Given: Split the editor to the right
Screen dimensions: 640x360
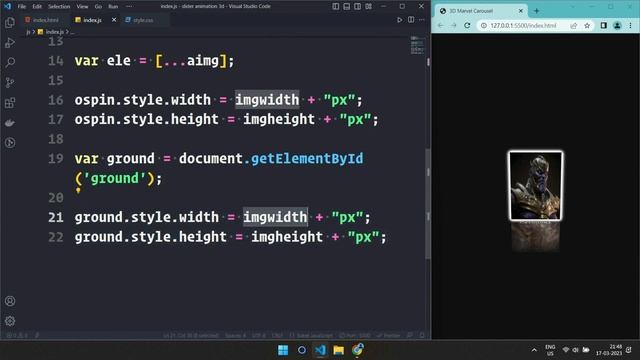Looking at the screenshot, I should pyautogui.click(x=411, y=20).
